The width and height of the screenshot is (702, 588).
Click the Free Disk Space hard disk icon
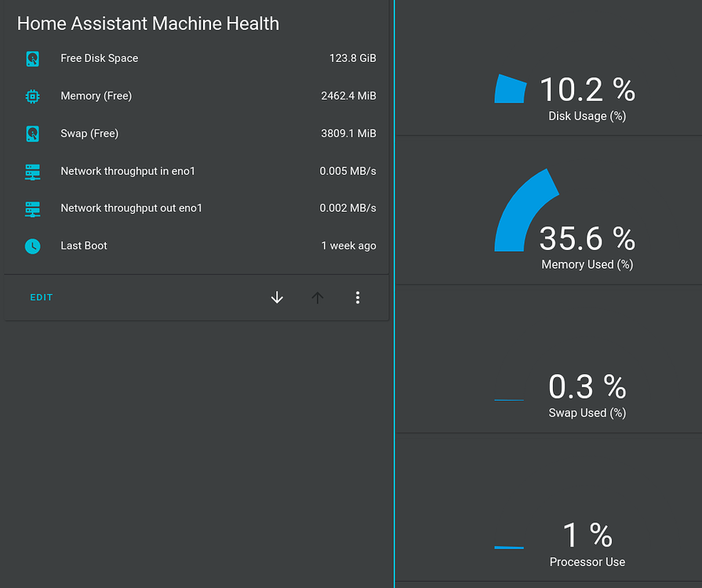31,58
